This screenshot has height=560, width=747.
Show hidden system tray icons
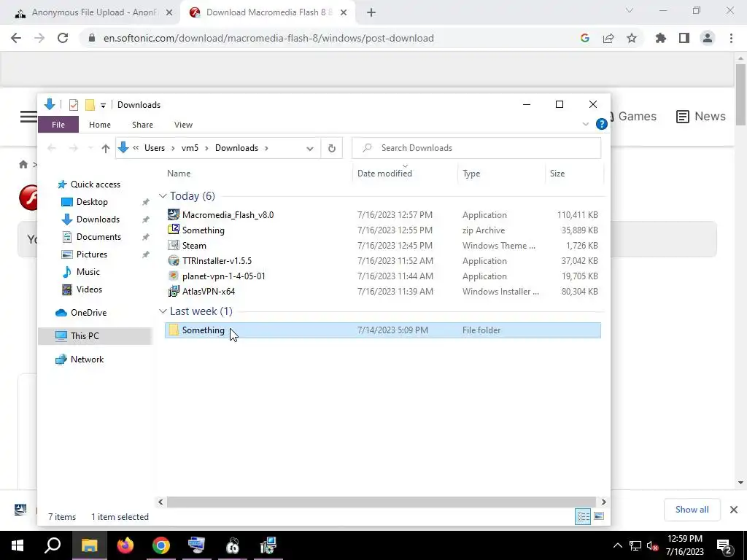point(617,545)
